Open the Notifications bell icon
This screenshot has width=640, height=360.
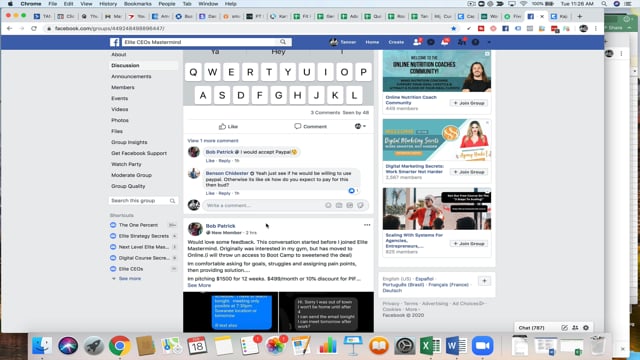click(445, 42)
